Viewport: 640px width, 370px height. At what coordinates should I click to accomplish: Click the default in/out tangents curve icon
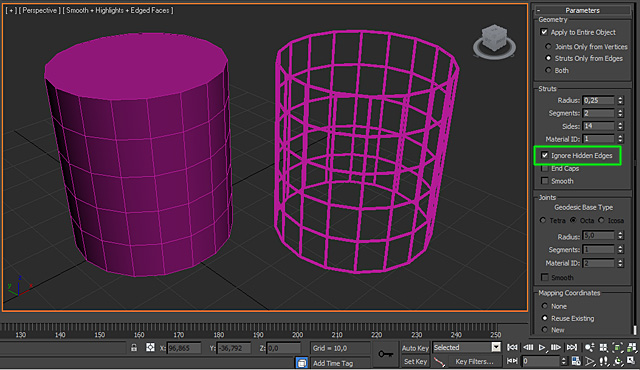439,361
